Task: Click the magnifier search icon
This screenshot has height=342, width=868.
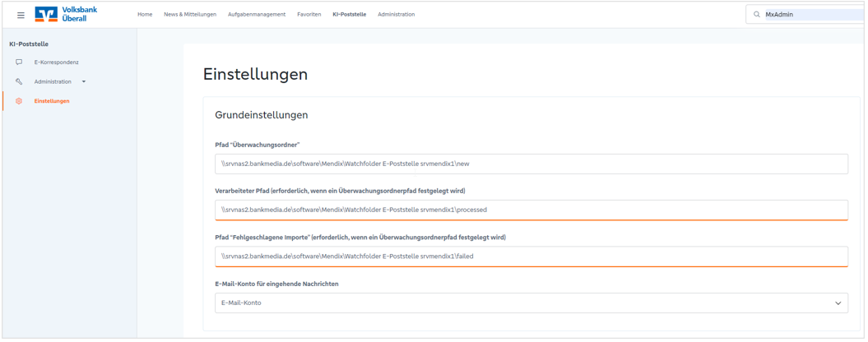Action: [757, 15]
